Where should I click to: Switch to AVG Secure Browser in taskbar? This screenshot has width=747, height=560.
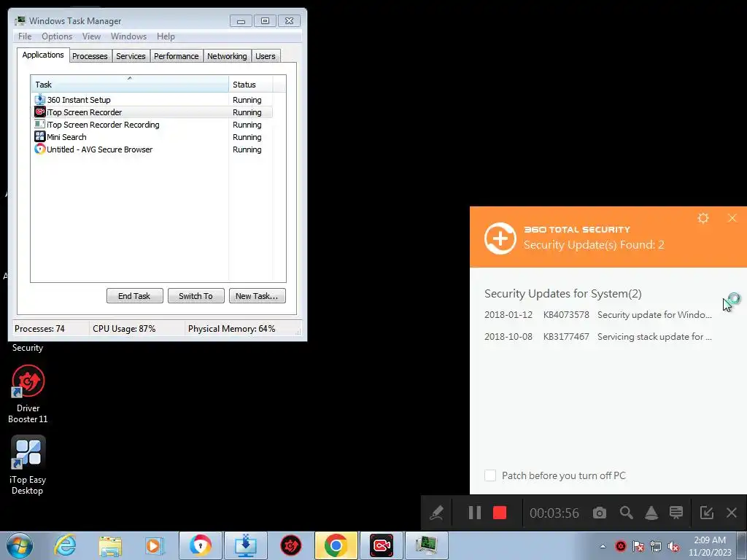(x=201, y=545)
